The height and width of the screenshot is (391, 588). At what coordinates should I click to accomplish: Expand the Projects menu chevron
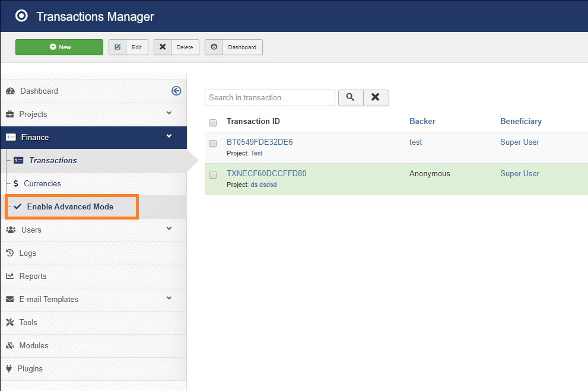click(x=169, y=113)
